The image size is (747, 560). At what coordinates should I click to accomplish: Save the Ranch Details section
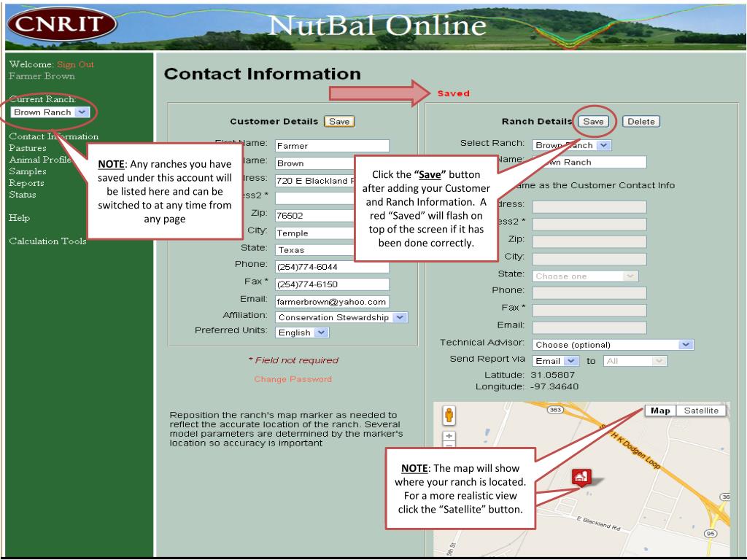(x=593, y=122)
